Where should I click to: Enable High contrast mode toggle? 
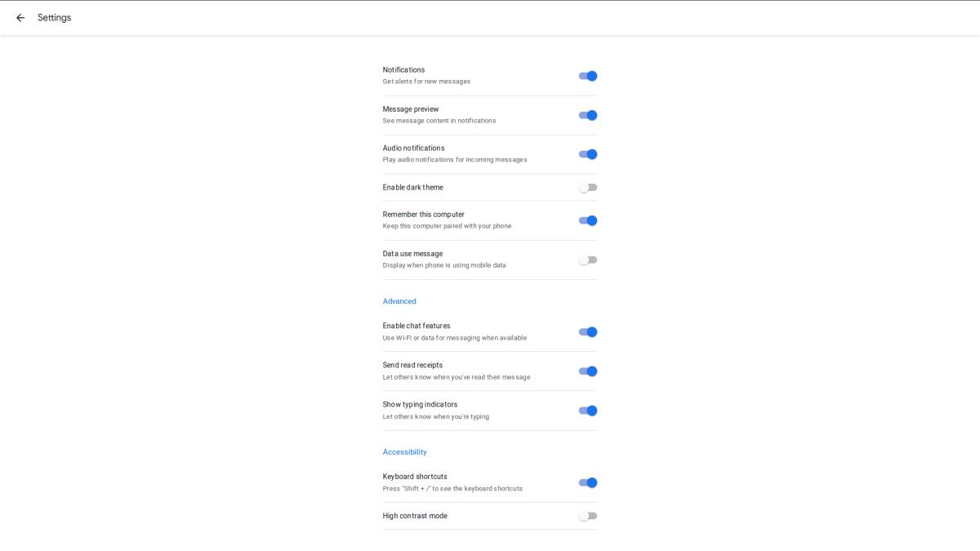coord(588,516)
